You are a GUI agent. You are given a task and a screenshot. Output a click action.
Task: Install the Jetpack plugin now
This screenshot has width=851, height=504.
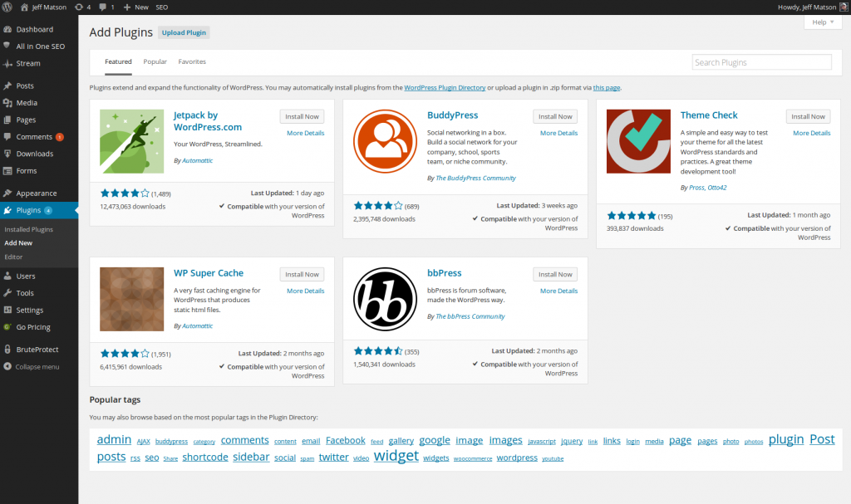pyautogui.click(x=303, y=116)
